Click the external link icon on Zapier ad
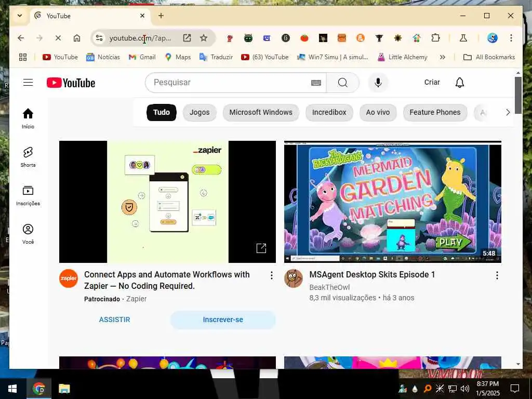 (x=261, y=248)
